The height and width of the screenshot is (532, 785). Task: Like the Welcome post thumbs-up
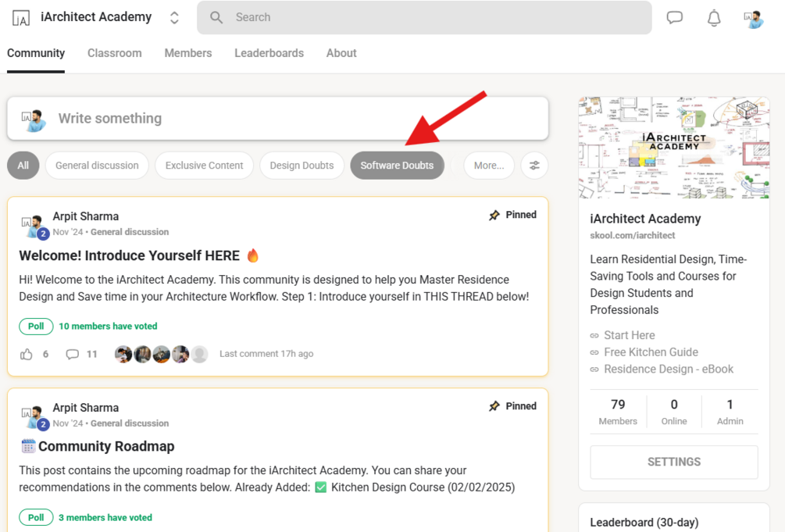point(27,354)
